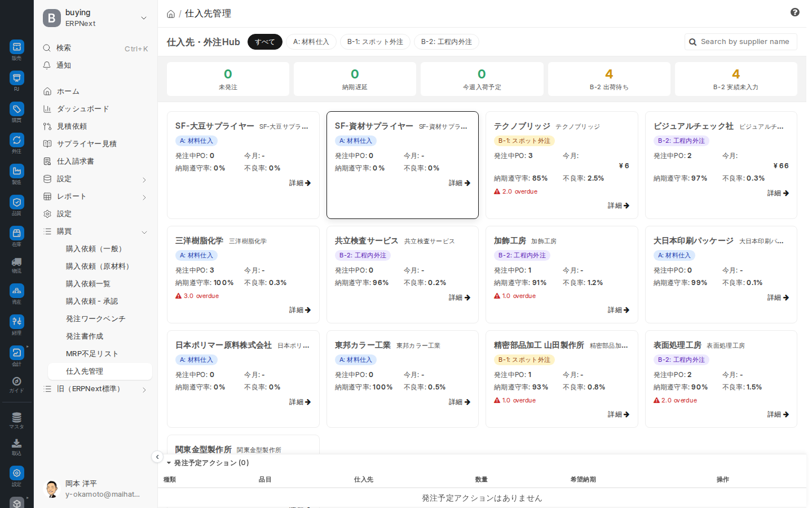The width and height of the screenshot is (812, 508).
Task: Collapse the 購買 menu group
Action: click(144, 232)
